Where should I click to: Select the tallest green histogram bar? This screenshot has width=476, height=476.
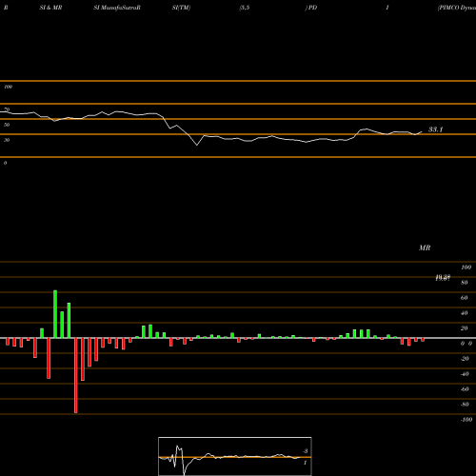[x=55, y=314]
